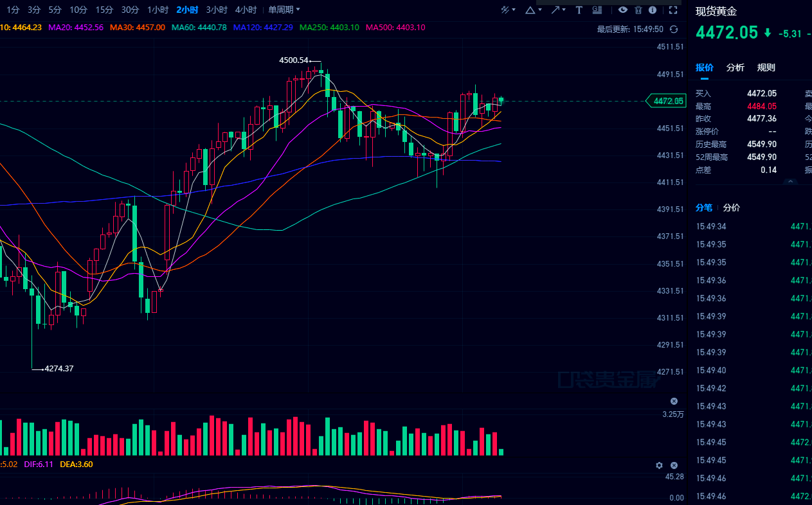Click the current price tag 4472.05 on axis

(666, 101)
